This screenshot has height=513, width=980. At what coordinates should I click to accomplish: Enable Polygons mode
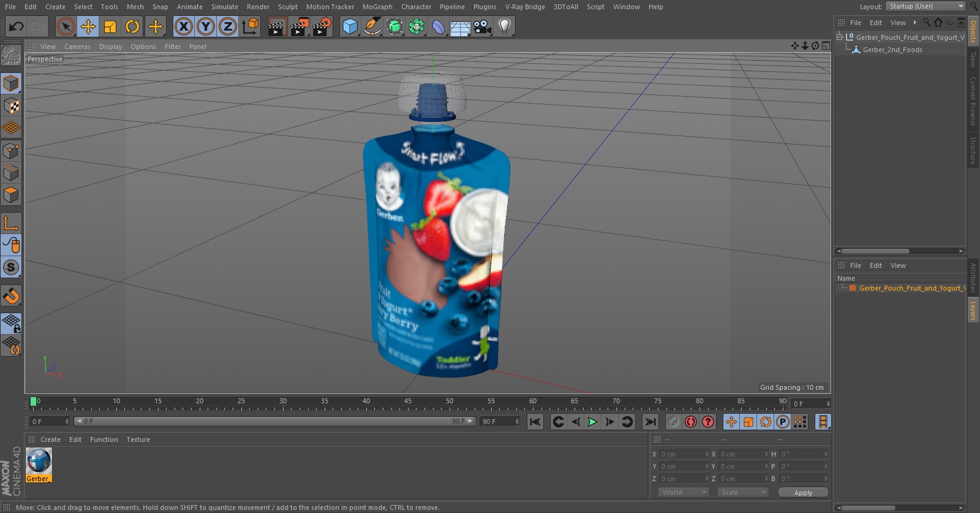[11, 195]
